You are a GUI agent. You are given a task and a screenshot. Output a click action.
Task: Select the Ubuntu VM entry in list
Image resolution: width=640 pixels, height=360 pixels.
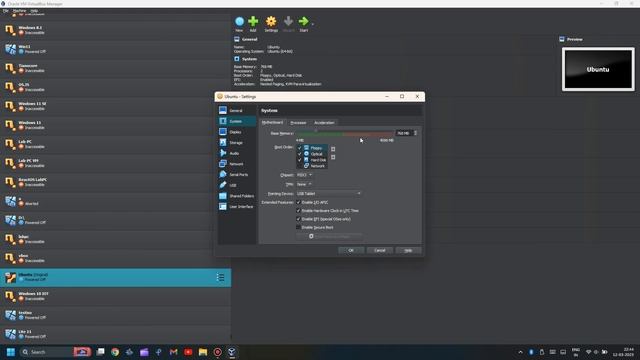point(116,278)
